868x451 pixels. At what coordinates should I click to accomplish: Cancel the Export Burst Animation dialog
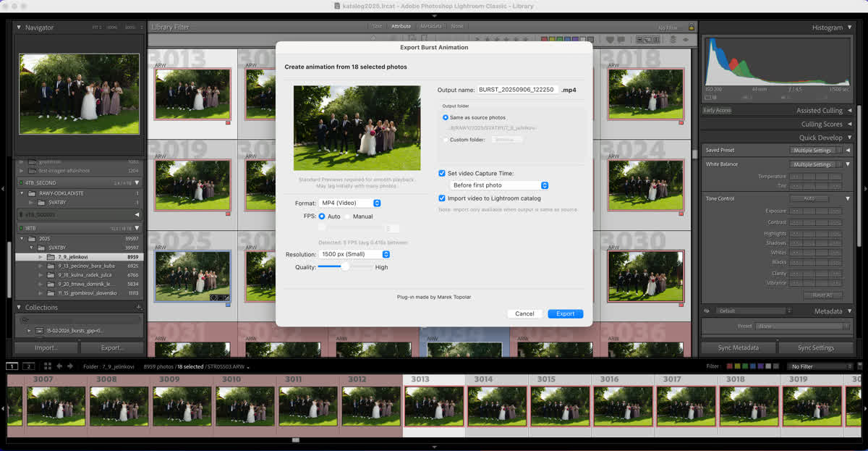click(x=524, y=313)
